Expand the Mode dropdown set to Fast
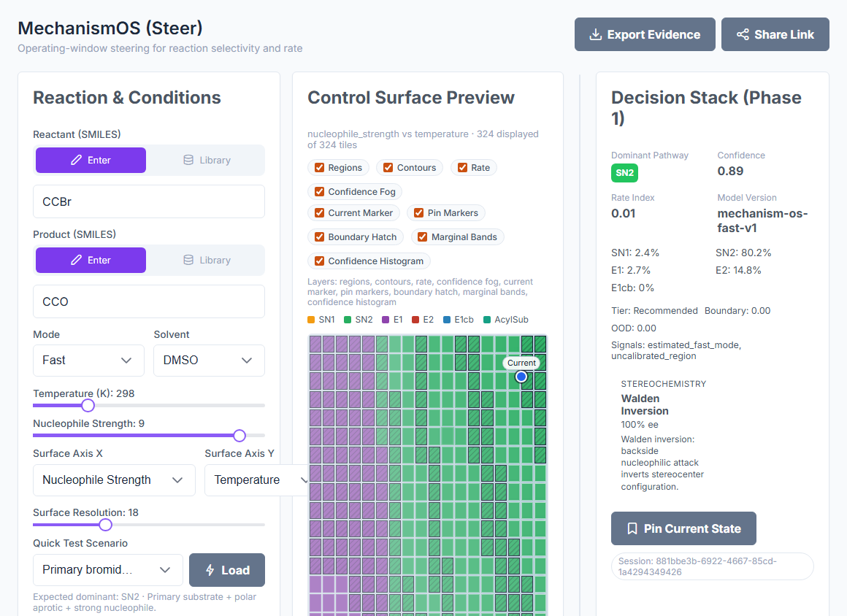The image size is (847, 616). coord(88,361)
